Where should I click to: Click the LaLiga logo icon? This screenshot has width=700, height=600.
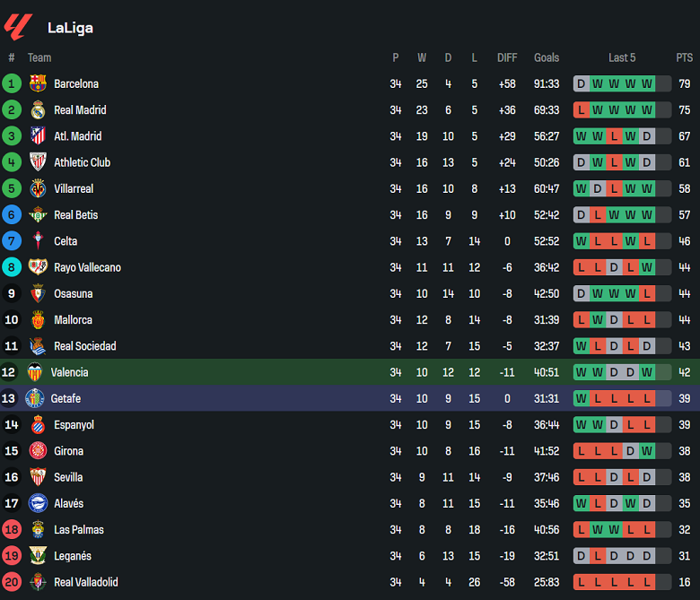(18, 27)
